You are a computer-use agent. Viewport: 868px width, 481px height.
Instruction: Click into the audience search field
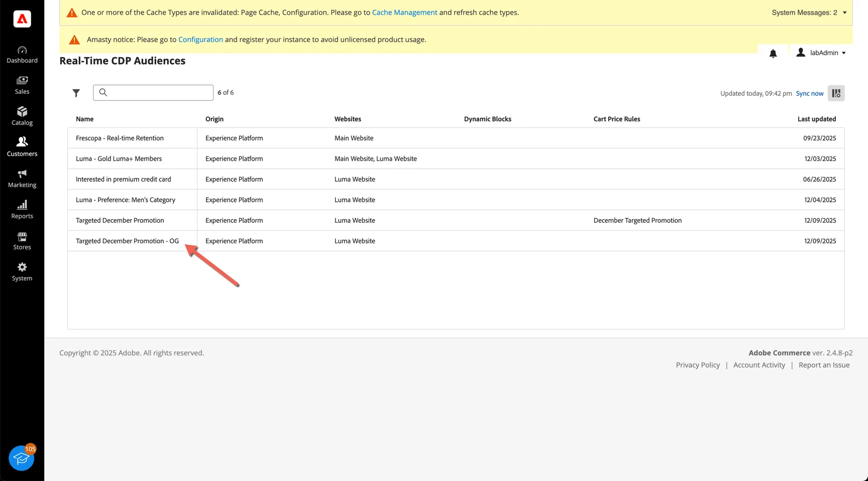point(153,92)
